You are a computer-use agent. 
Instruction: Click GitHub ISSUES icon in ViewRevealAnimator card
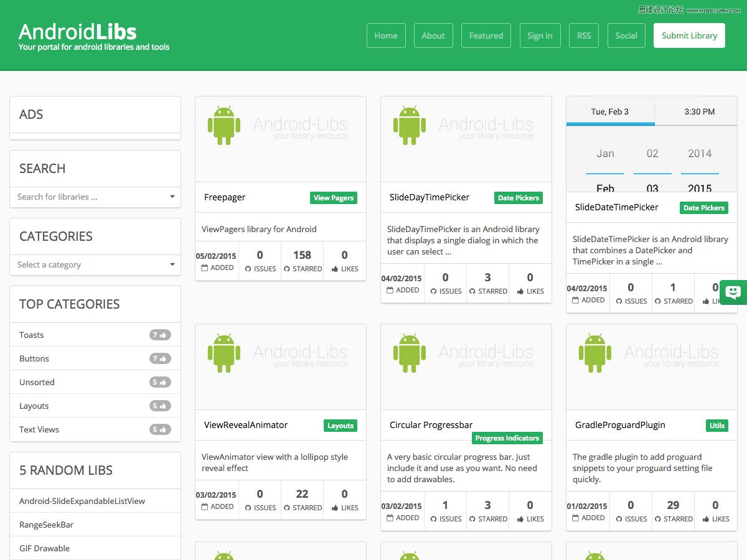(248, 508)
